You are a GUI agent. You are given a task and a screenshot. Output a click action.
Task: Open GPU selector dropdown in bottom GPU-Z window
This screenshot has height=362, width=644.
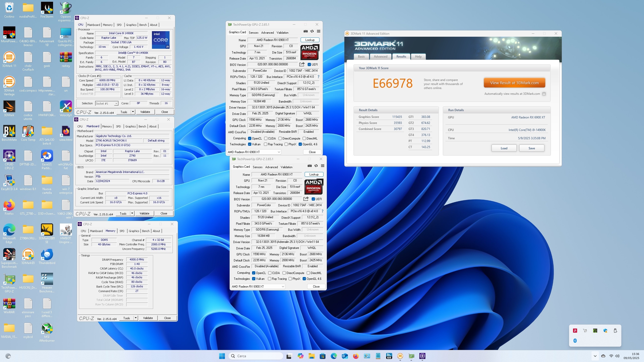pyautogui.click(x=258, y=287)
